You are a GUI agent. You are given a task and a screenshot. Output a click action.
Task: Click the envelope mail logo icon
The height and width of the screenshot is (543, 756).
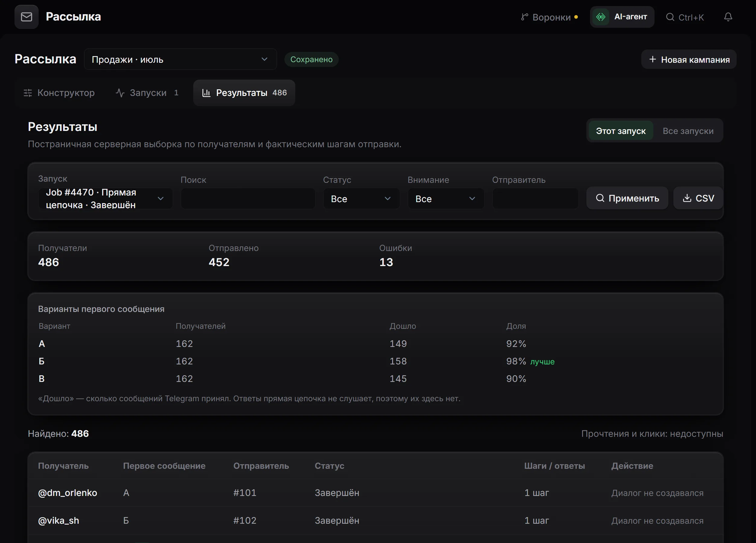[26, 17]
